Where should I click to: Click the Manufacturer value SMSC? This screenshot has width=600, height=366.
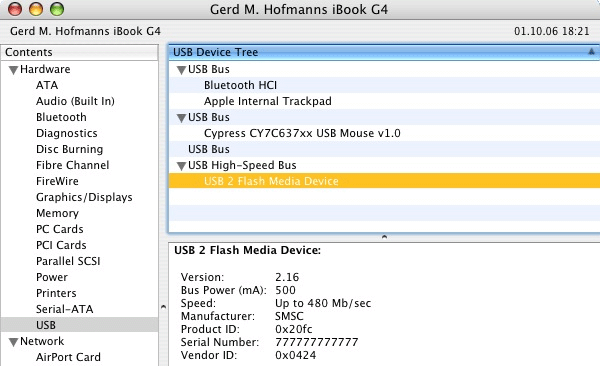[x=289, y=316]
